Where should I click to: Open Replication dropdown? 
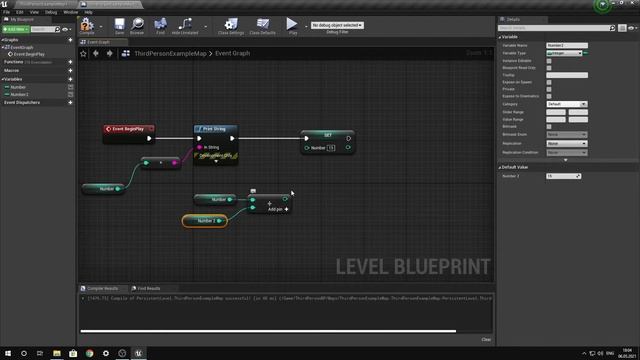[x=567, y=144]
